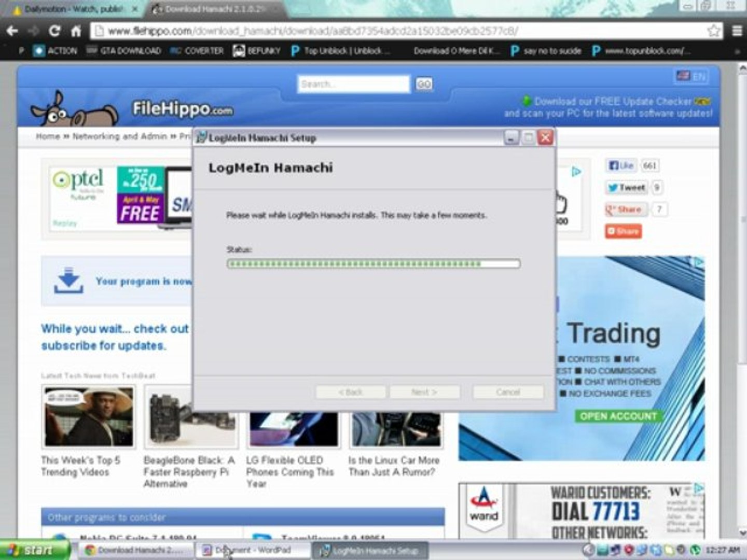Open This Week's Top 5 Trending Videos
747x560 pixels.
click(80, 466)
